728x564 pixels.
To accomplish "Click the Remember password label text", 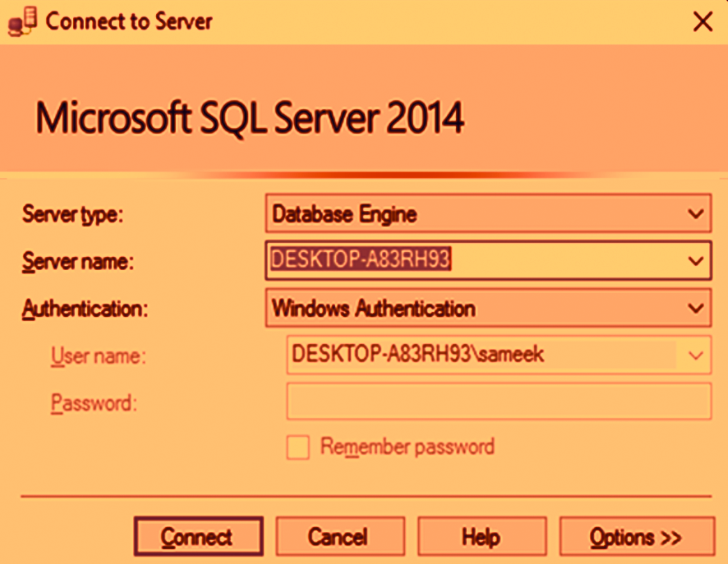I will tap(407, 447).
